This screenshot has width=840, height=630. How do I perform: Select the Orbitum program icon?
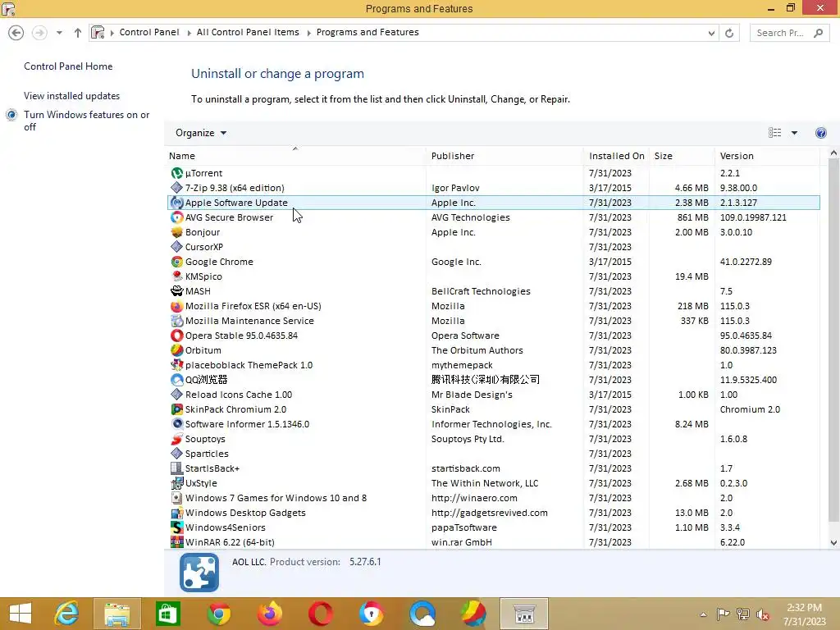pyautogui.click(x=177, y=350)
